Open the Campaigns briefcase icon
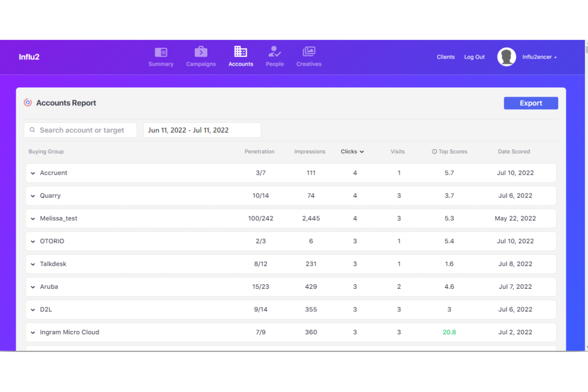 (x=201, y=52)
